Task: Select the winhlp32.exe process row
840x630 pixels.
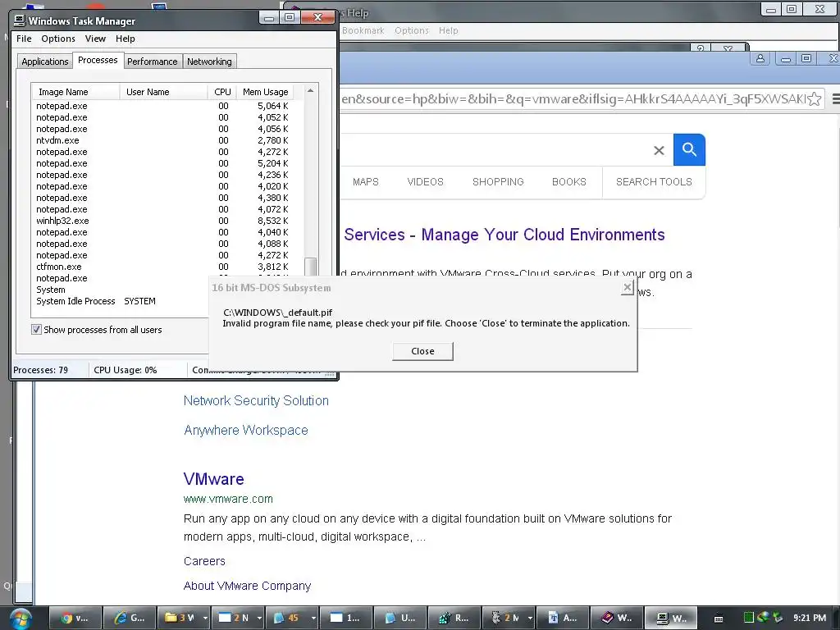Action: 167,221
